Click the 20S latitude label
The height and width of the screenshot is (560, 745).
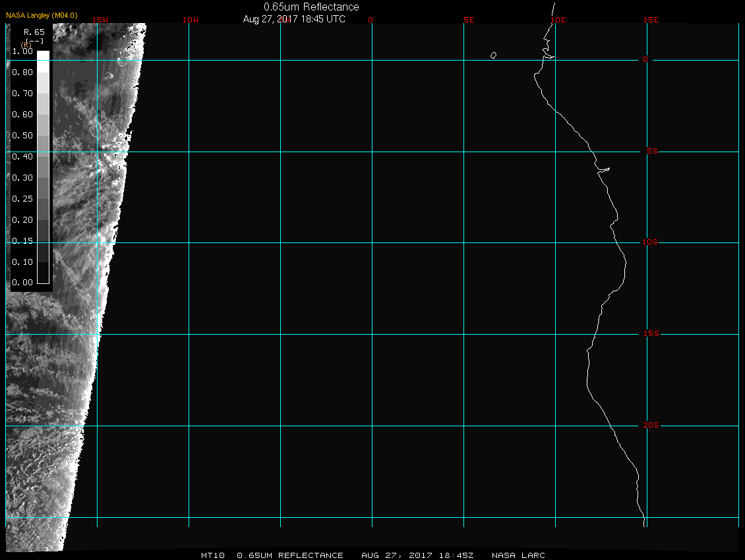coord(651,426)
